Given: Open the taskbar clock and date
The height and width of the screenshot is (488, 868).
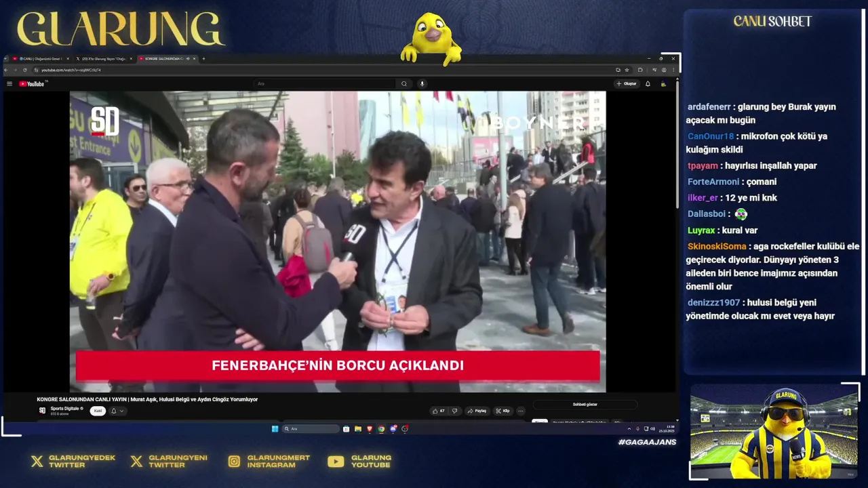Looking at the screenshot, I should [667, 428].
